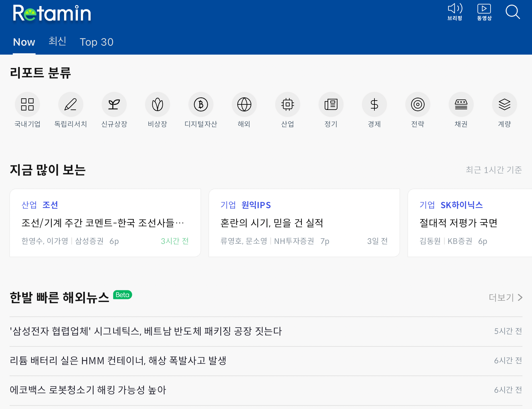
Task: Click the NH투자증권 brokerage text
Action: click(x=294, y=241)
